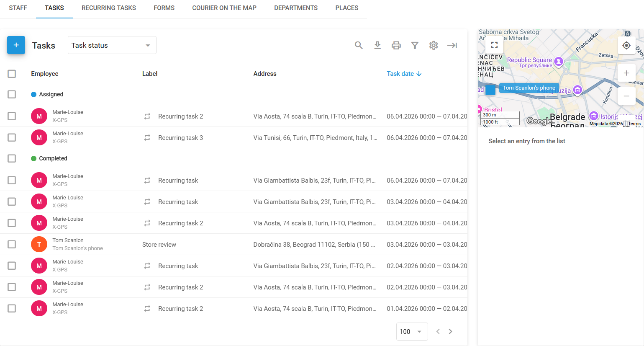The height and width of the screenshot is (346, 644).
Task: Open table settings gear icon
Action: pos(434,45)
